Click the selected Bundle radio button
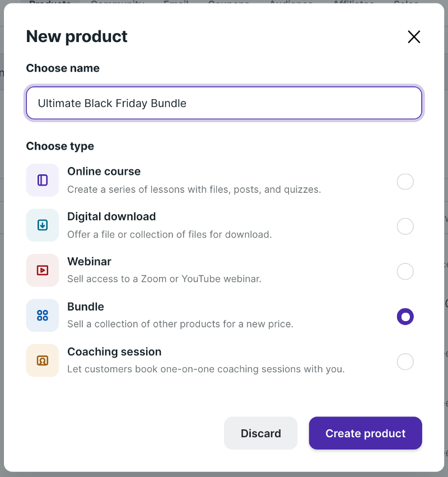 point(405,317)
